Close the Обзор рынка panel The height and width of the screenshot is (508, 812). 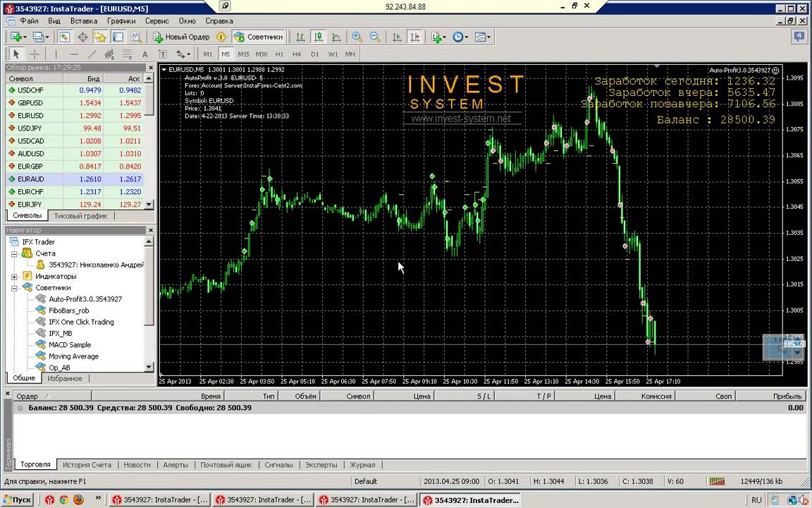[x=151, y=68]
